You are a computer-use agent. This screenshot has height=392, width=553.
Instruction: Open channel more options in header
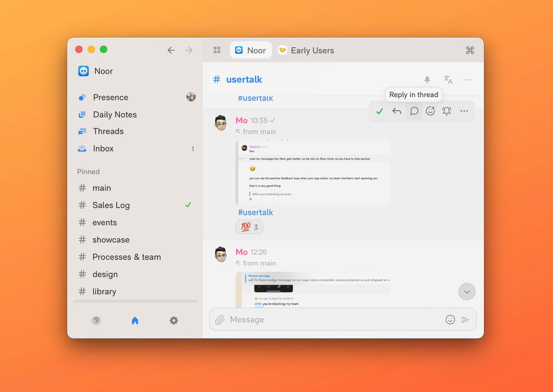[x=467, y=80]
